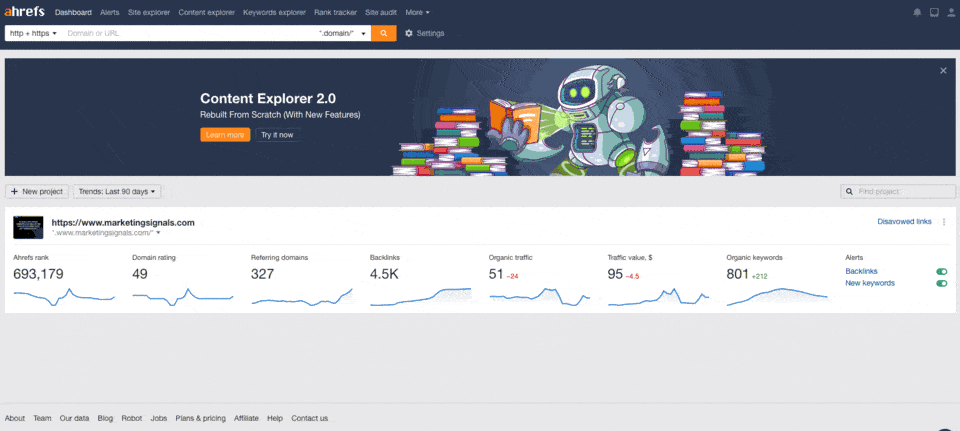
Task: Click the Try it now button
Action: point(277,135)
